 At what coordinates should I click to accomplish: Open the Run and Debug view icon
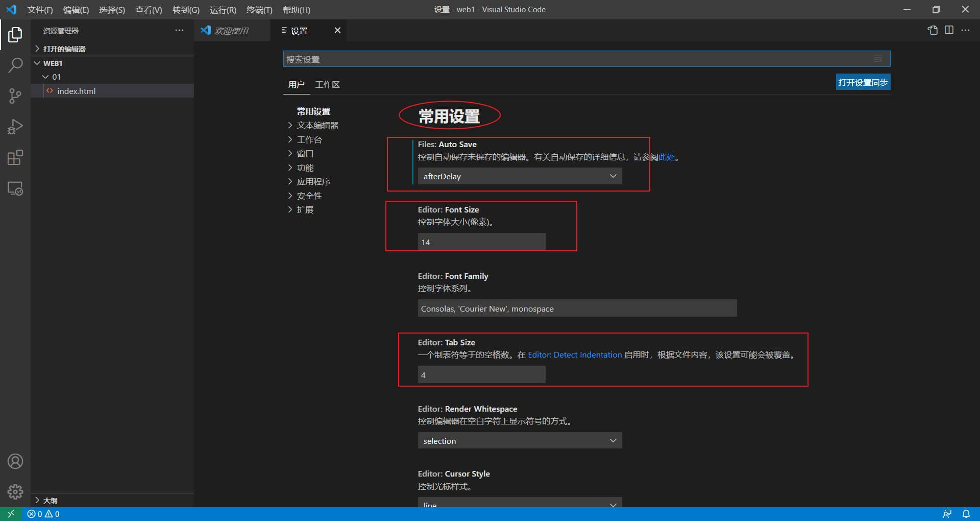(15, 127)
